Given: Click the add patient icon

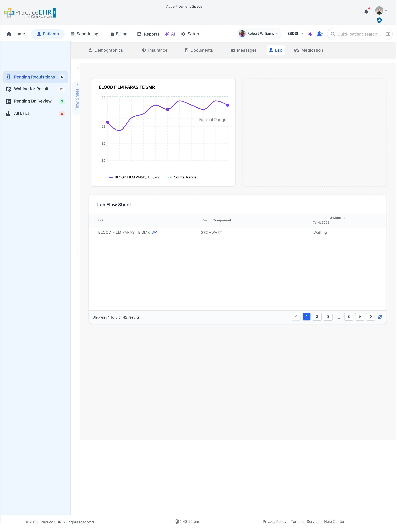Looking at the screenshot, I should pyautogui.click(x=320, y=34).
